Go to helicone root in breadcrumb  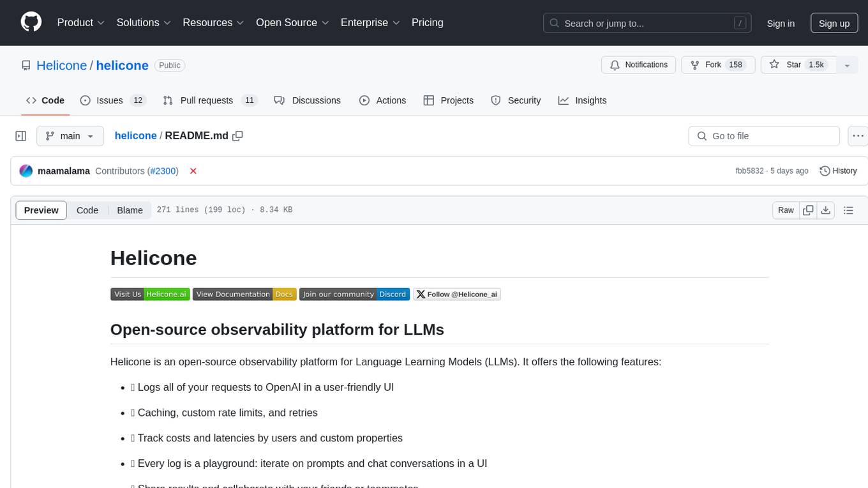point(135,135)
